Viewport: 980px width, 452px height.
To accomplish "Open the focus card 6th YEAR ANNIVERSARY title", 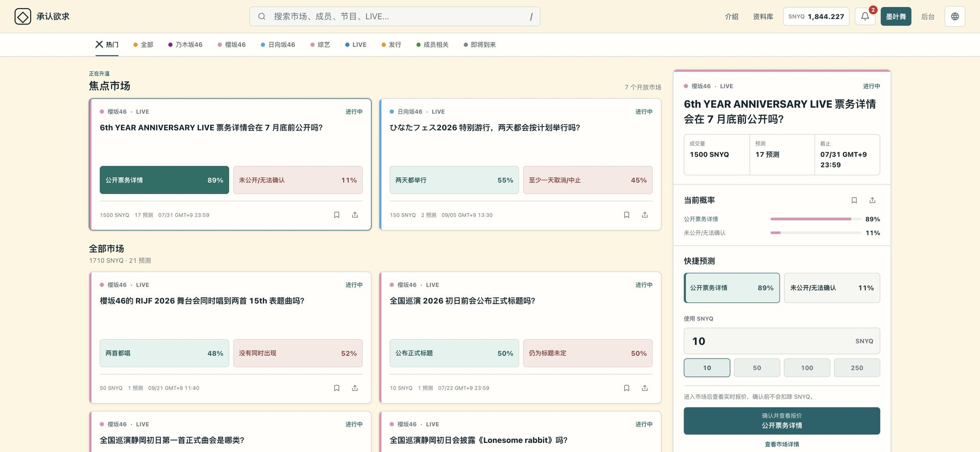I will click(x=211, y=128).
